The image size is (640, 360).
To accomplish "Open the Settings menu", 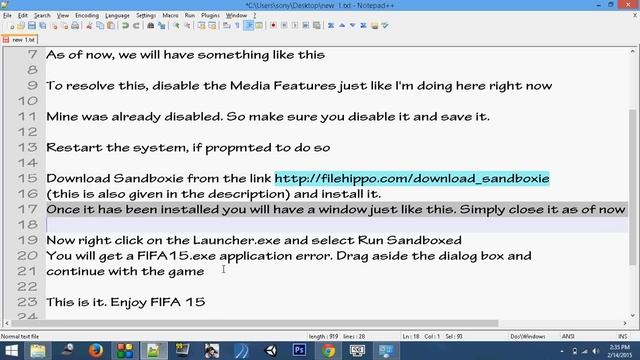I will [x=146, y=16].
